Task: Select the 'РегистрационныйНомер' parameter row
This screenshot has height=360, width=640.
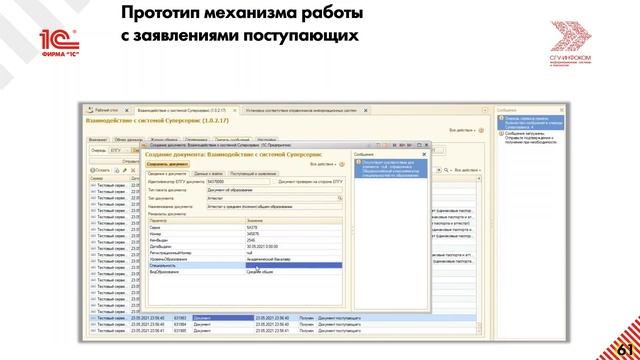Action: tap(245, 253)
